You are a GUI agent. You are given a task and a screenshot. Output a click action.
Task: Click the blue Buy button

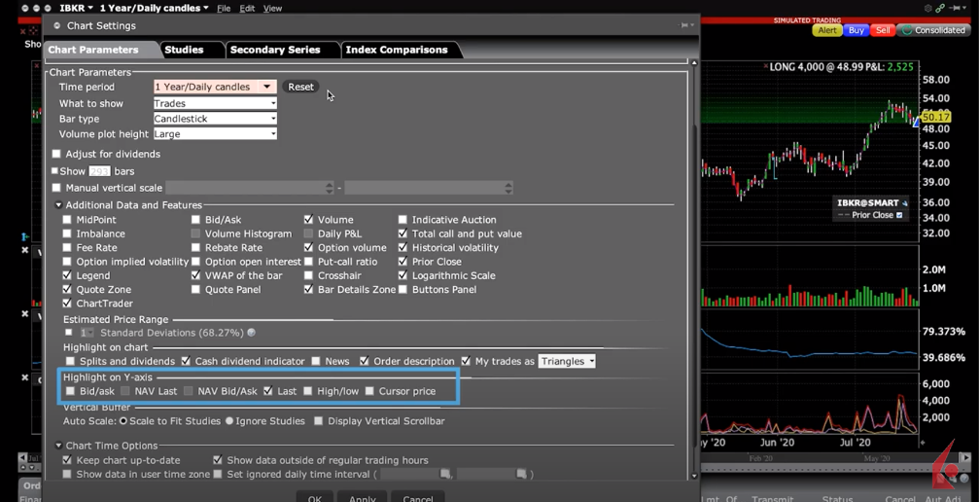pyautogui.click(x=856, y=30)
